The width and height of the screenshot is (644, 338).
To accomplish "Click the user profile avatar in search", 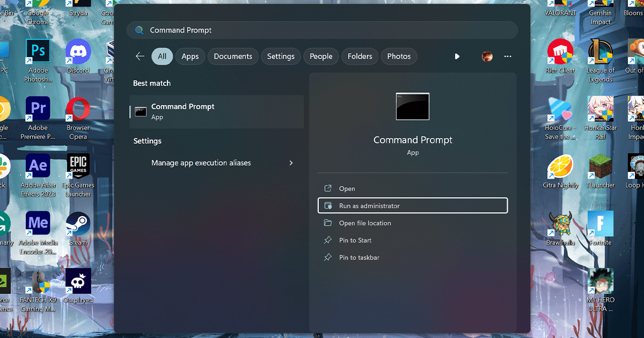I will pos(487,56).
